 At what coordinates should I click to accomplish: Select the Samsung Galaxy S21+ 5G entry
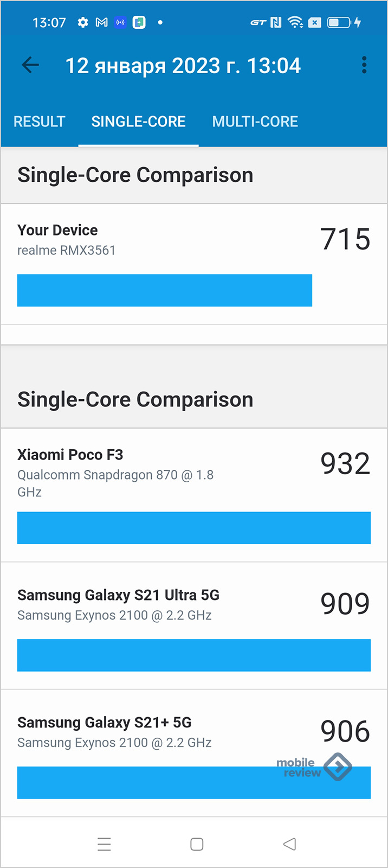[104, 723]
